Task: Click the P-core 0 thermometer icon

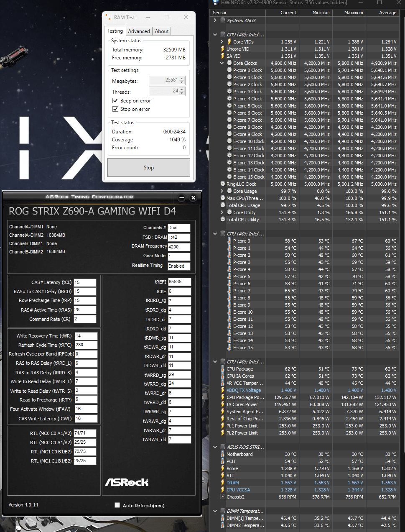Action: [229, 241]
